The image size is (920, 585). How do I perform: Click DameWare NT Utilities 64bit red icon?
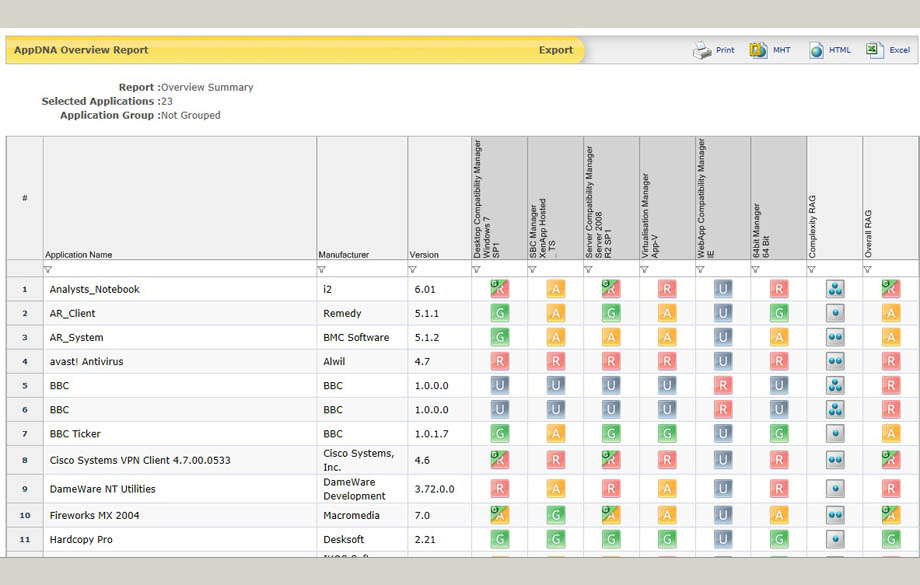coord(779,488)
